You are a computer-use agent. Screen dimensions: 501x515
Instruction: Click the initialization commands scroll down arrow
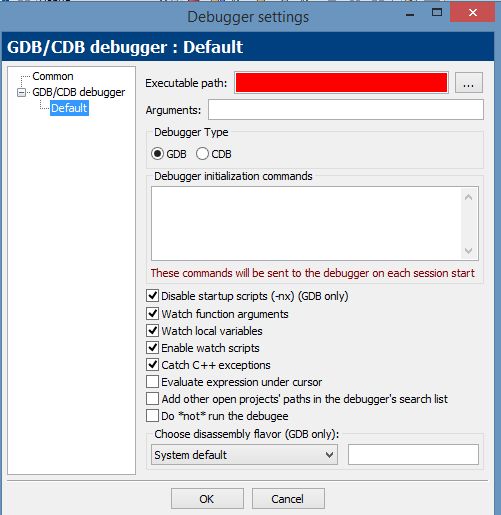click(x=468, y=251)
